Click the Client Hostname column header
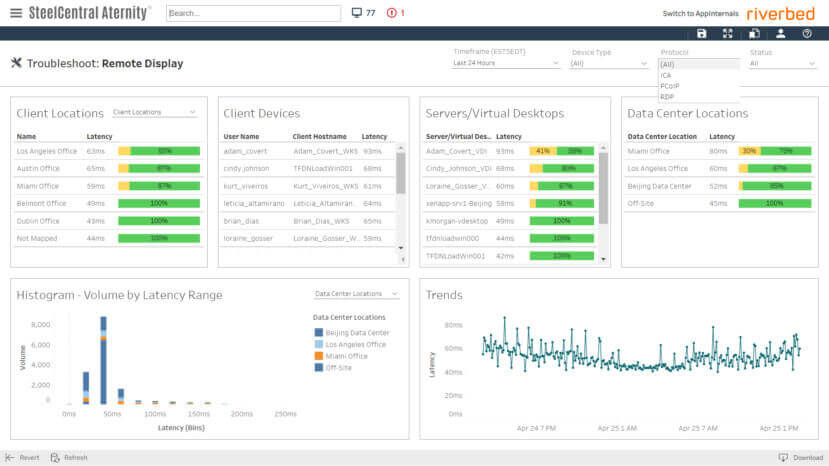Image resolution: width=829 pixels, height=466 pixels. click(x=319, y=136)
